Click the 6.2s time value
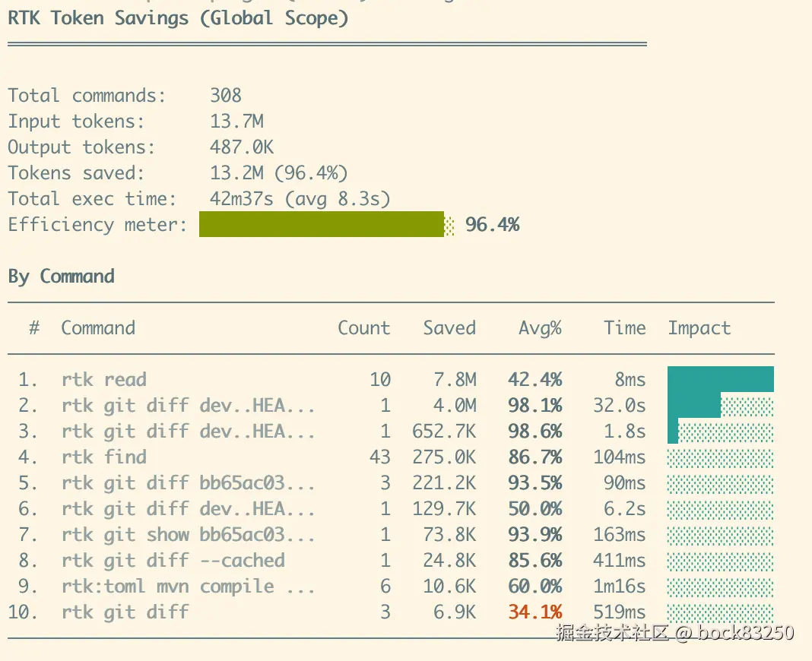 click(x=625, y=509)
